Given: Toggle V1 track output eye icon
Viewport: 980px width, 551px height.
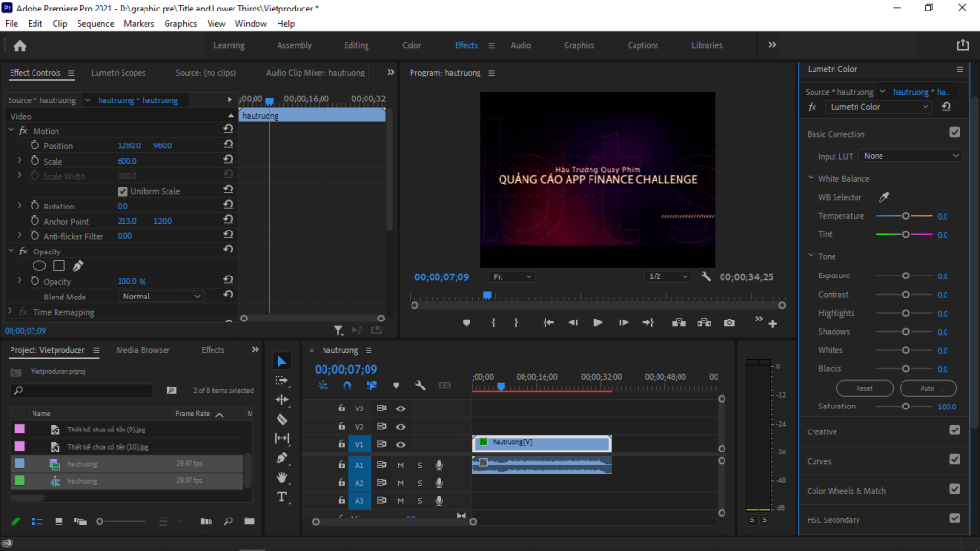Looking at the screenshot, I should [x=400, y=443].
